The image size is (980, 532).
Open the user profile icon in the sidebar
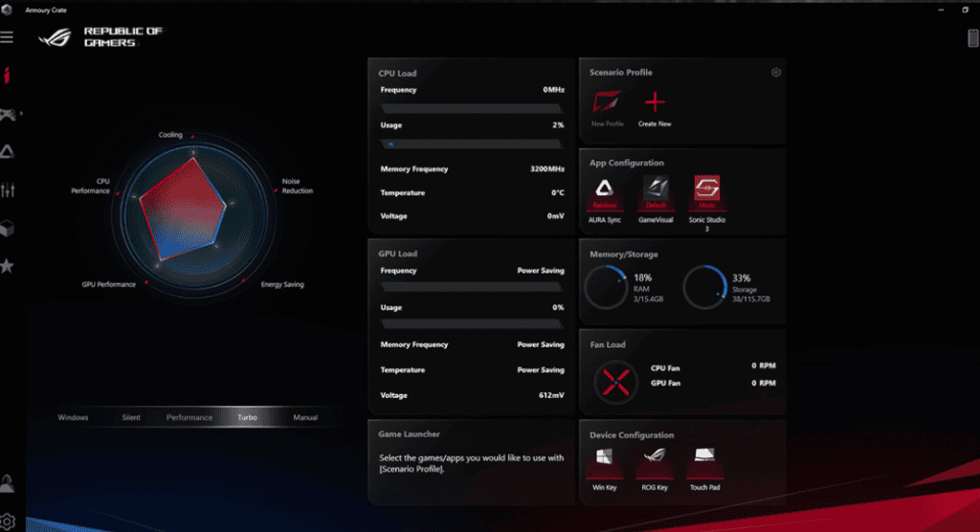coord(9,482)
